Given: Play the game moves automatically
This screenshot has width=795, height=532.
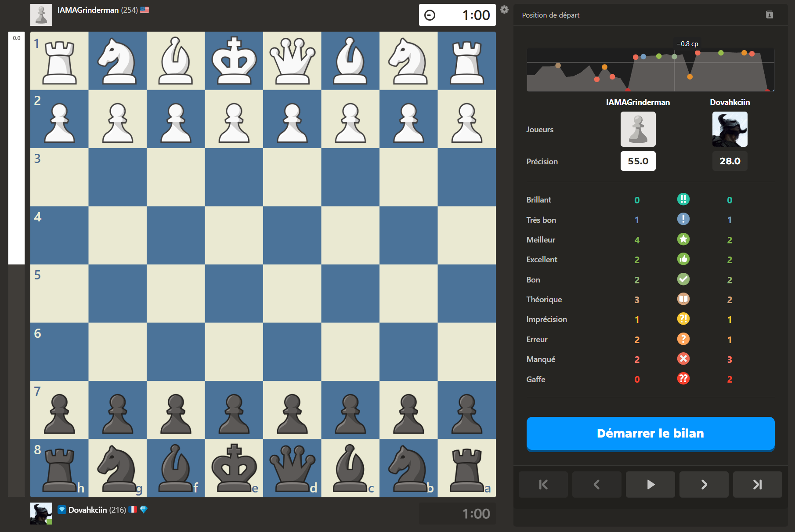Looking at the screenshot, I should 650,485.
